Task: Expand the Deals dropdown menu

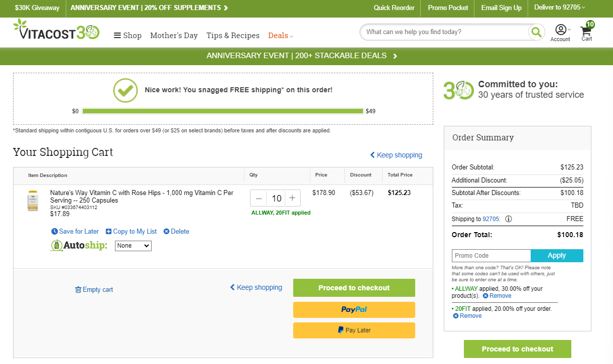Action: tap(281, 36)
